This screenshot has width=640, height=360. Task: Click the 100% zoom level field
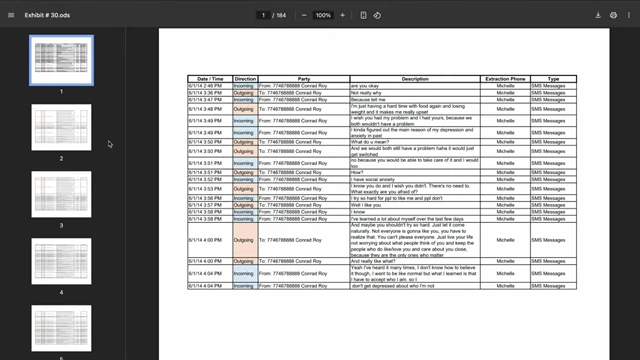323,15
